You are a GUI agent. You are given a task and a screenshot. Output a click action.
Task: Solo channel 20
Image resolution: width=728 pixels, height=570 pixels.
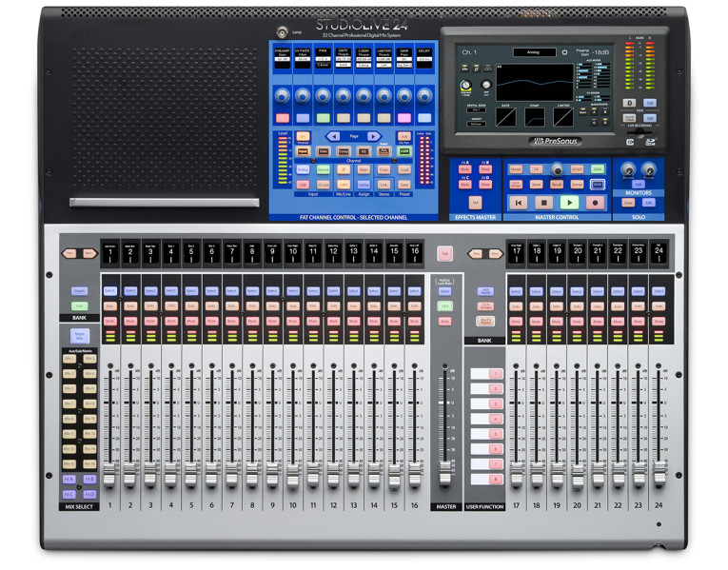click(x=577, y=306)
